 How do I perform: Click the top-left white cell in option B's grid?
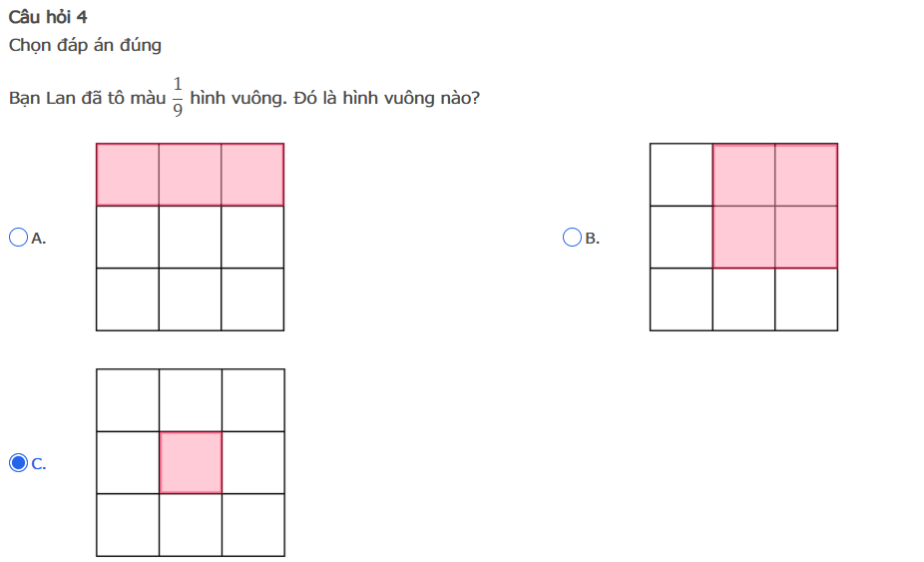coord(682,175)
